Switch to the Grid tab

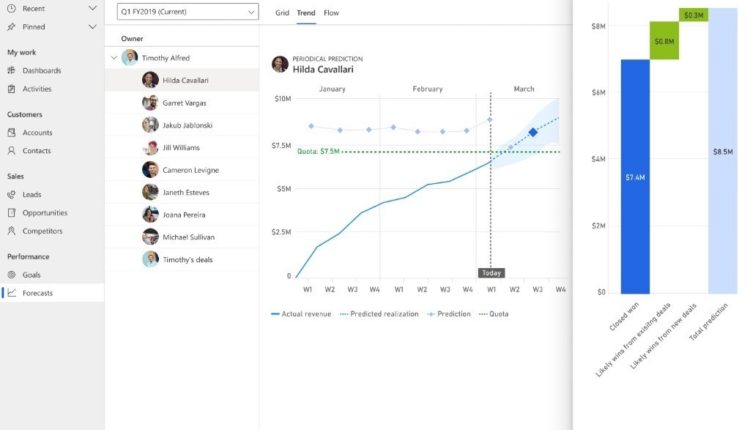click(282, 13)
